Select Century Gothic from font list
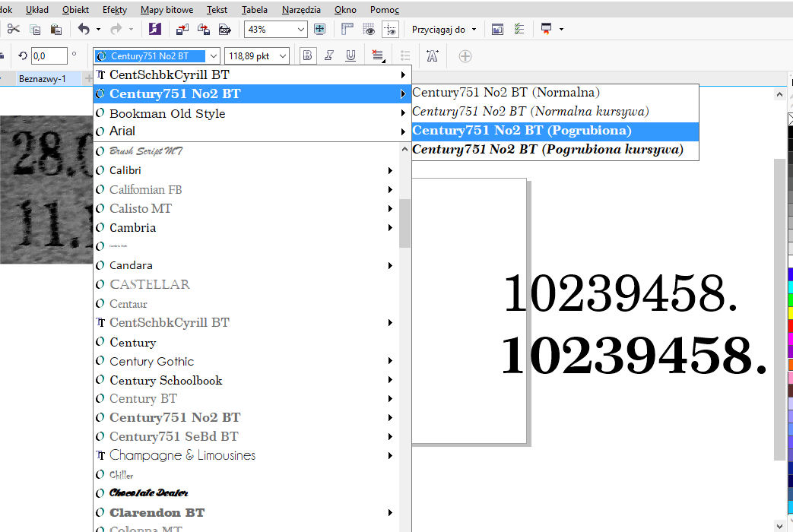793x532 pixels. click(151, 361)
